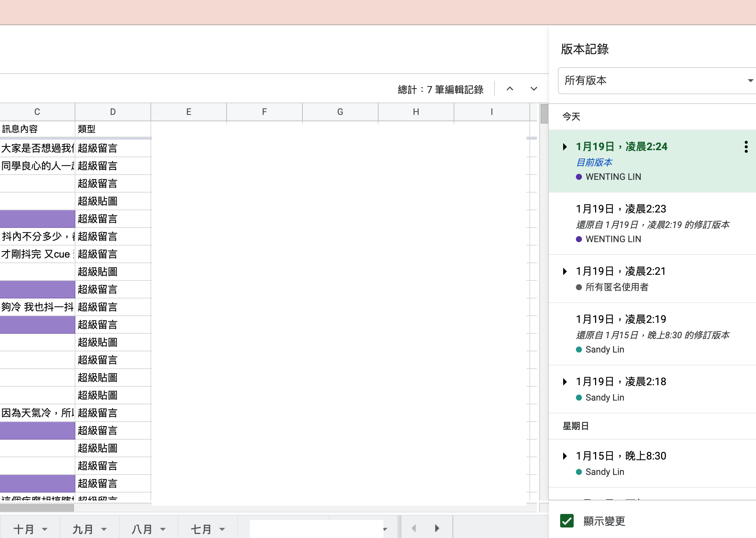The width and height of the screenshot is (756, 538).
Task: Click the horizontal scrollbar thumb of sheet
Action: [x=37, y=508]
